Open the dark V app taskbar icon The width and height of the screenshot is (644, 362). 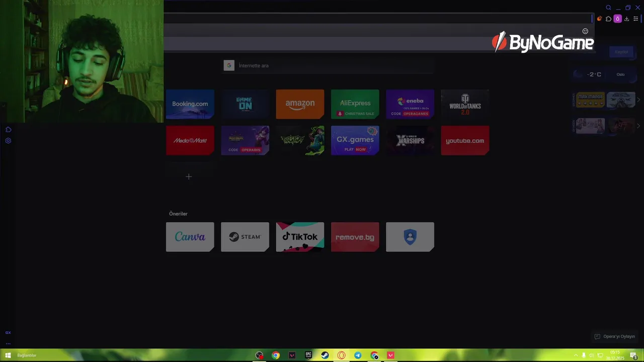tap(292, 355)
